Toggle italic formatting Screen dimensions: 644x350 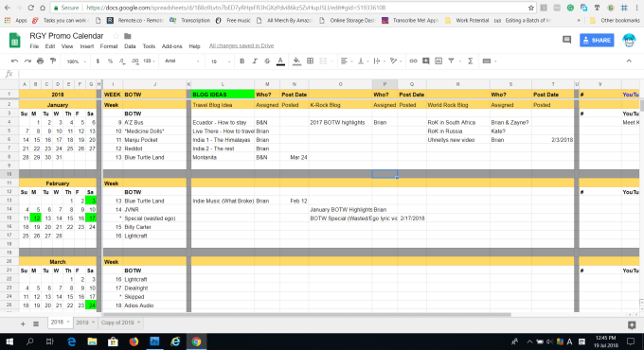click(x=255, y=61)
